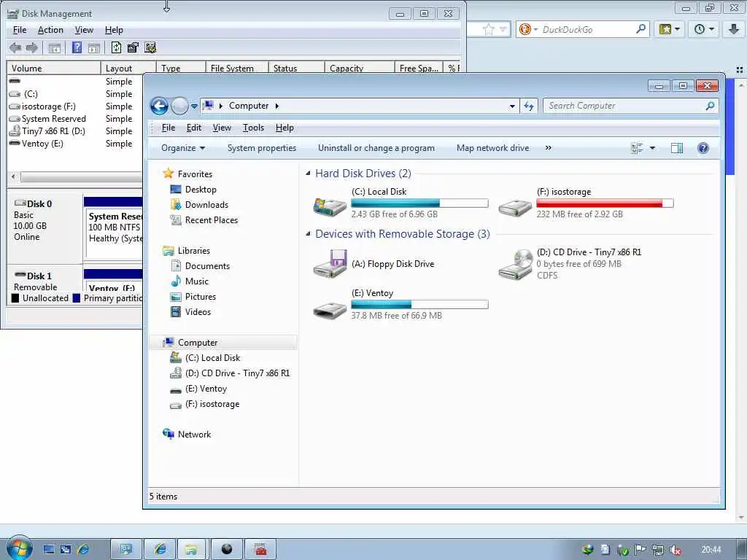Click the Action Center flag tray icon
747x560 pixels.
(x=640, y=550)
